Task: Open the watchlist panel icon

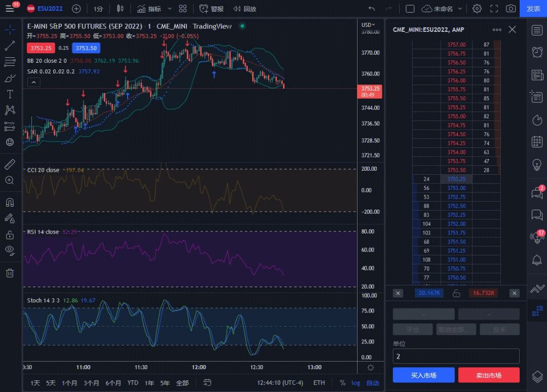Action: pyautogui.click(x=537, y=30)
